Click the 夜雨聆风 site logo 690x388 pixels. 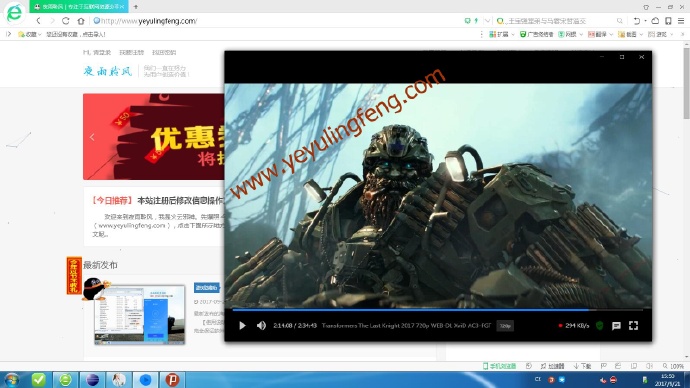[x=108, y=71]
